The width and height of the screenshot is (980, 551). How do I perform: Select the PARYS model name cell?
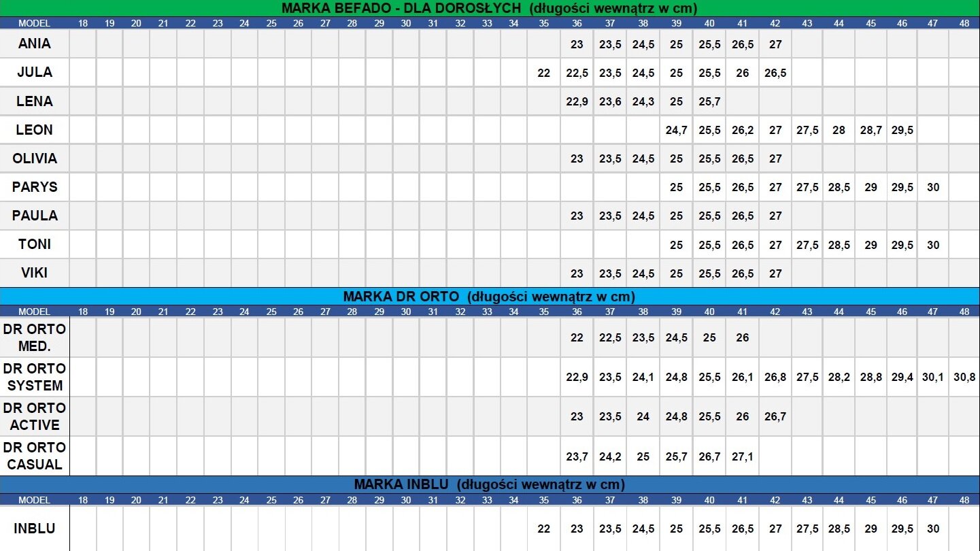35,187
